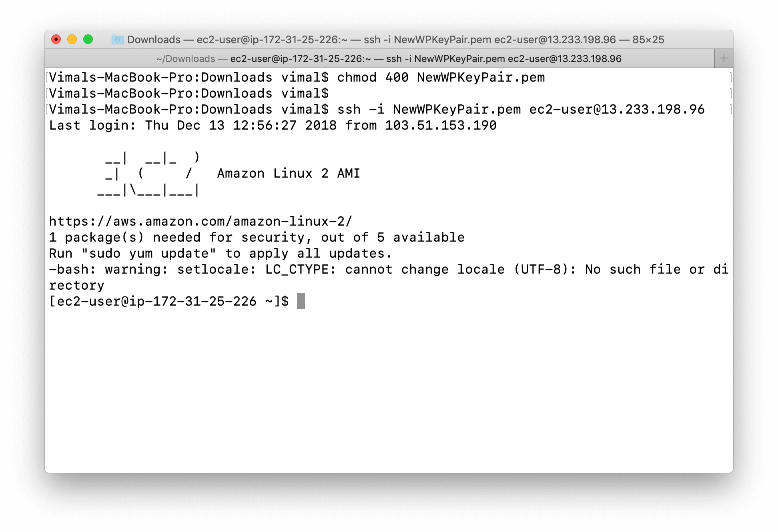Minimize the terminal using yellow button
Image resolution: width=778 pixels, height=532 pixels.
[x=72, y=39]
